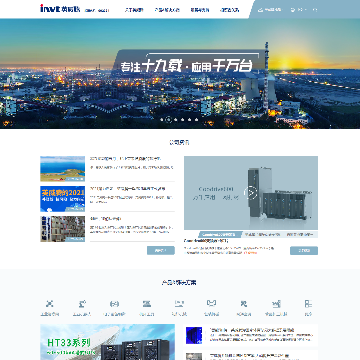Click the third product category icon
The width and height of the screenshot is (360, 360).
pyautogui.click(x=114, y=304)
